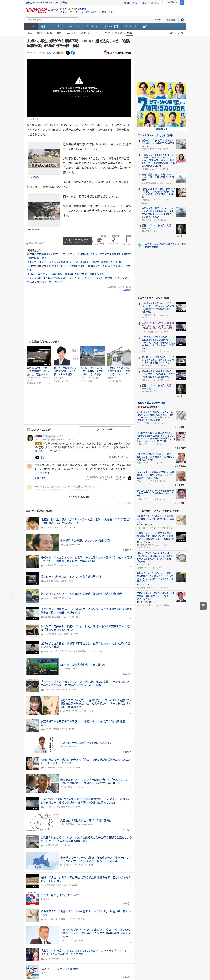Viewport: 210px width, 980px height.
Task: Open 購入履歴 link
Action: point(171,19)
